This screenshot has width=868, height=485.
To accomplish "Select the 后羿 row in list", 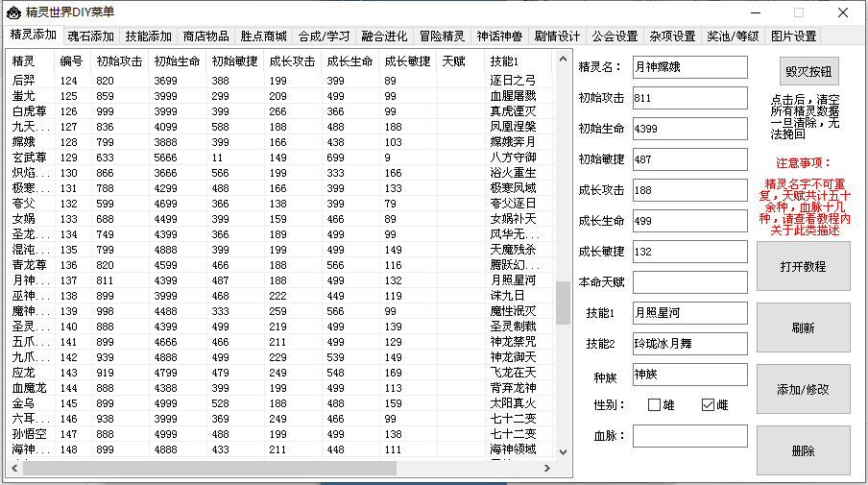I will pos(279,81).
